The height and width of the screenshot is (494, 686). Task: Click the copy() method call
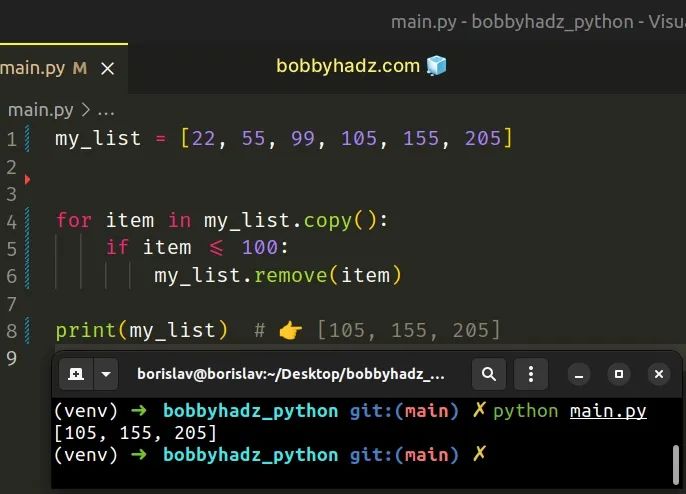click(340, 221)
